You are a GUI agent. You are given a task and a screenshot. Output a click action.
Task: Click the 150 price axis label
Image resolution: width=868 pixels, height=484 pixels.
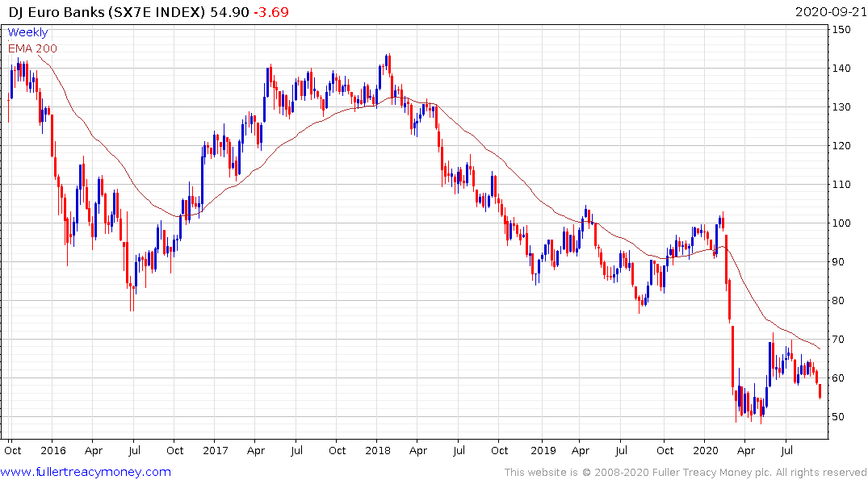tap(841, 29)
